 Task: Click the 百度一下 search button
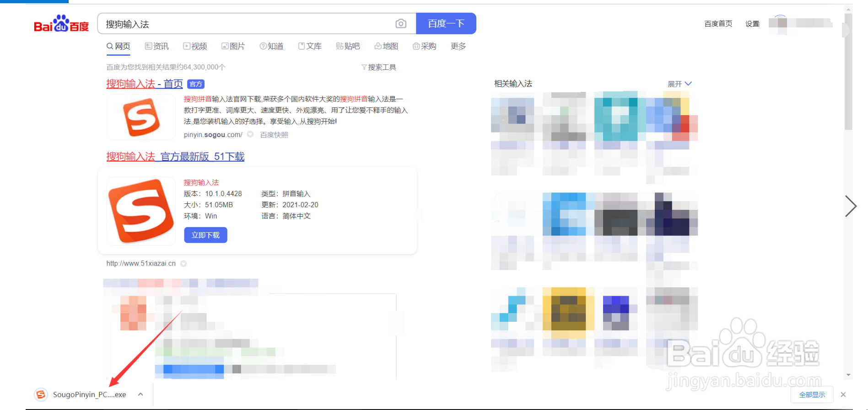[446, 23]
